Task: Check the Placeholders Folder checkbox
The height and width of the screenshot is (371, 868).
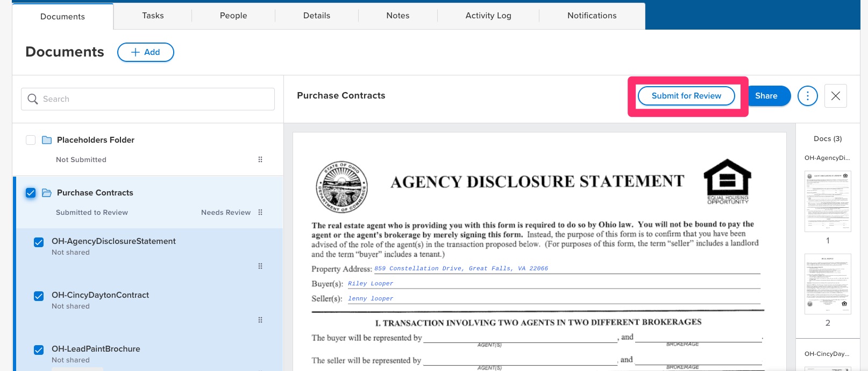Action: pyautogui.click(x=31, y=140)
